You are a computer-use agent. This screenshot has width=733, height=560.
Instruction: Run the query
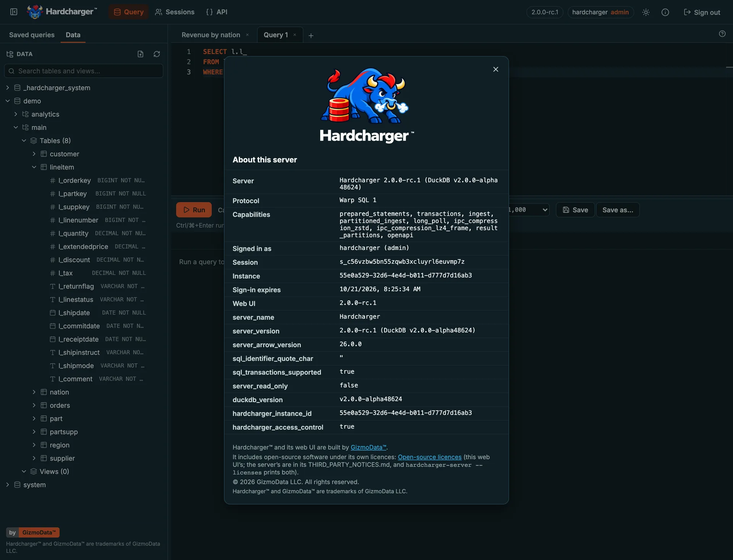pyautogui.click(x=194, y=210)
